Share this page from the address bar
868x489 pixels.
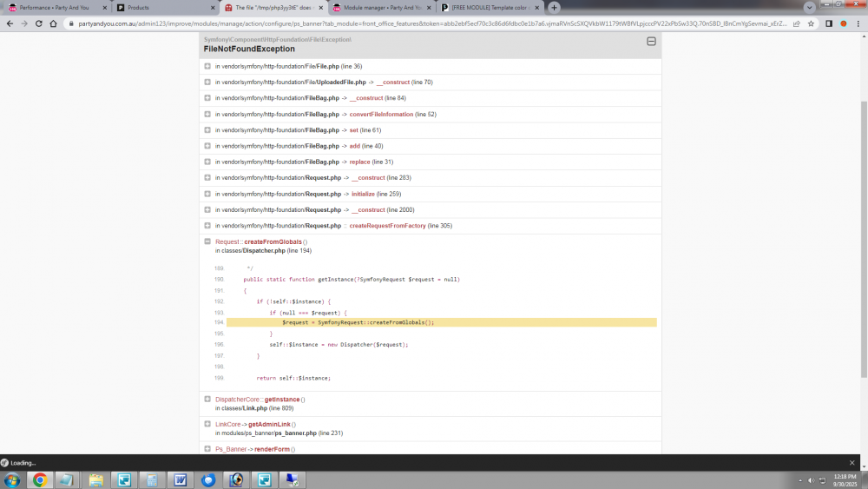tap(797, 23)
